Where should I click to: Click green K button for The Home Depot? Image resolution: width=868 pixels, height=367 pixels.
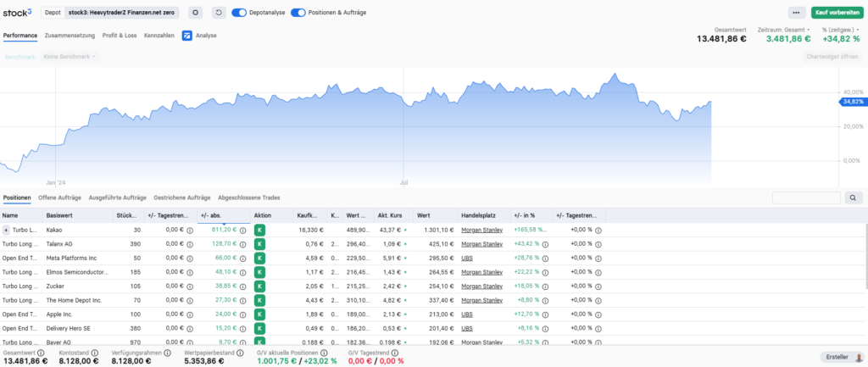[x=259, y=300]
